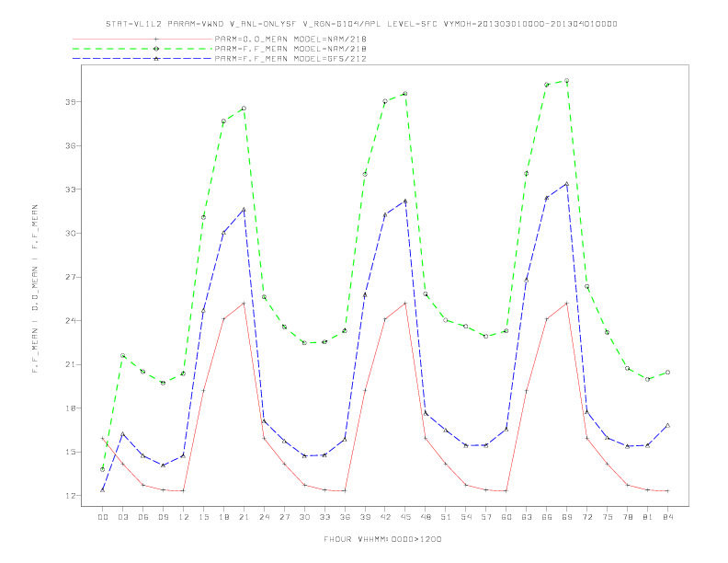Screen dimensions: 728x563
Task: Click x-axis tick label 39
Action: [365, 517]
